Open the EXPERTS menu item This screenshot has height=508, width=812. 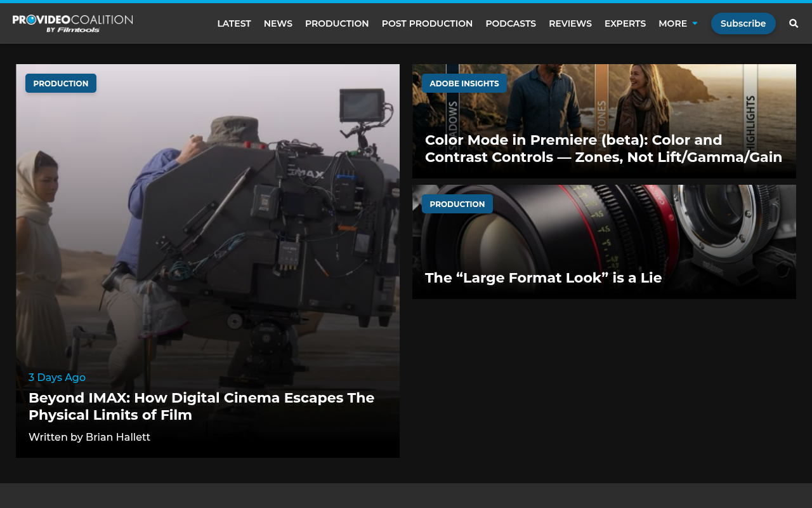[625, 23]
